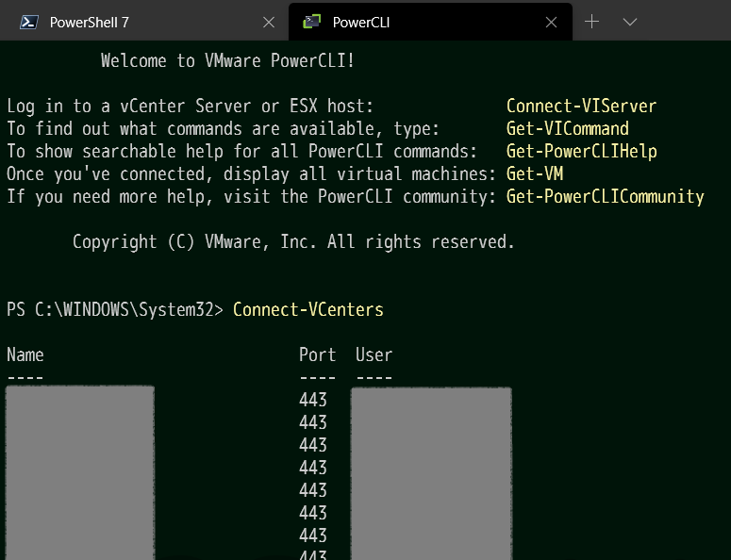
Task: Click the first 443 port value
Action: tap(313, 400)
